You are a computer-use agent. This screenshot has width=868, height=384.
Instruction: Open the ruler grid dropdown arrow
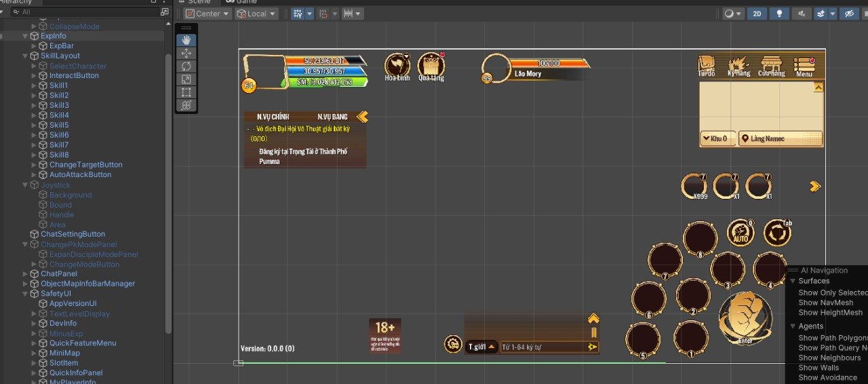[x=358, y=14]
